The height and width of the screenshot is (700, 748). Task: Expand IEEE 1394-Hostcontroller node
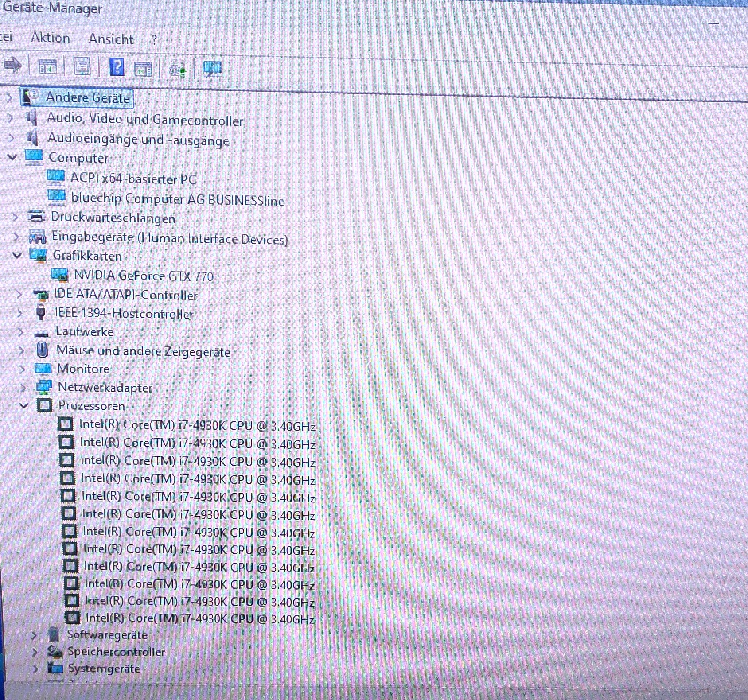(19, 313)
